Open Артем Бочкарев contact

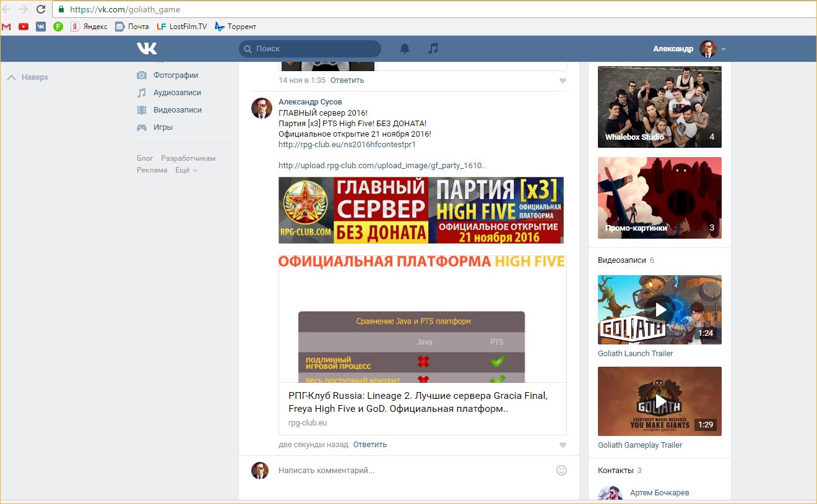point(659,493)
